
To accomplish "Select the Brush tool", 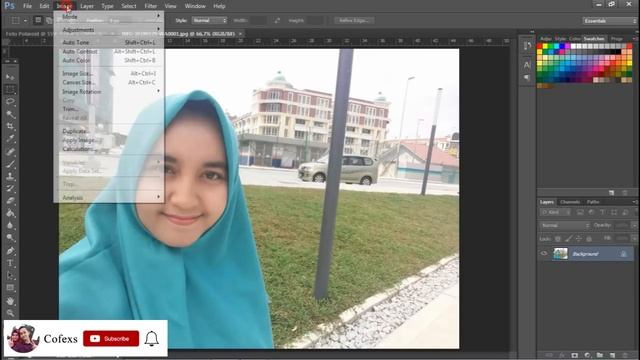I will pyautogui.click(x=10, y=164).
